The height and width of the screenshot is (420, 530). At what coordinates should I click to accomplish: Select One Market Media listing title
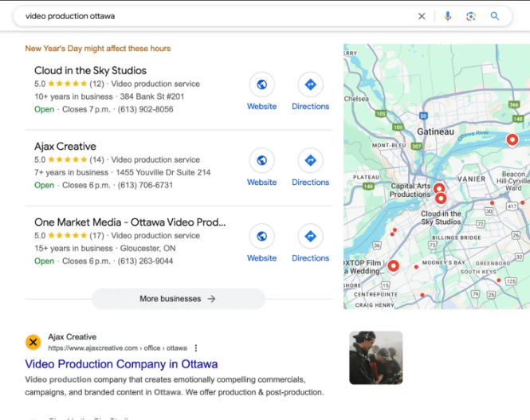point(130,222)
